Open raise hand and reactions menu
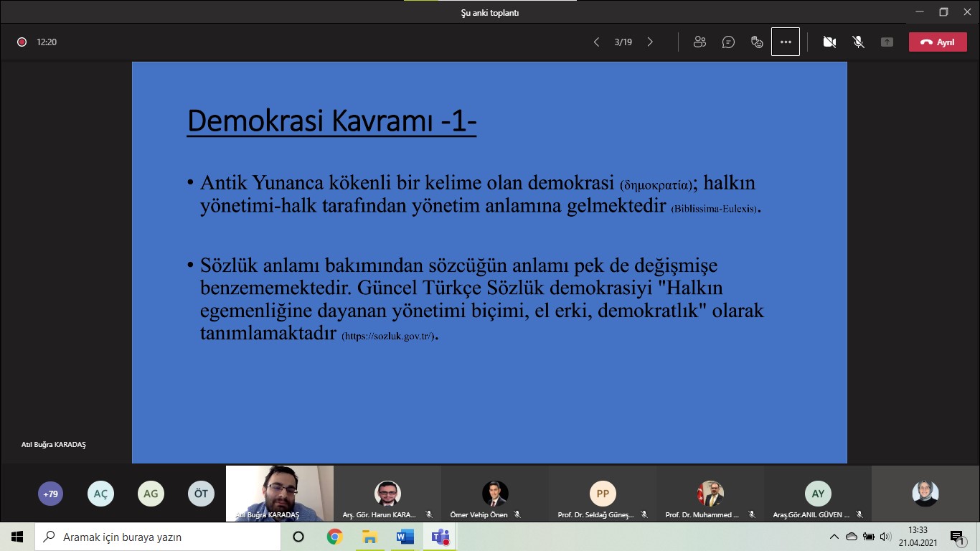This screenshot has height=551, width=980. 757,42
